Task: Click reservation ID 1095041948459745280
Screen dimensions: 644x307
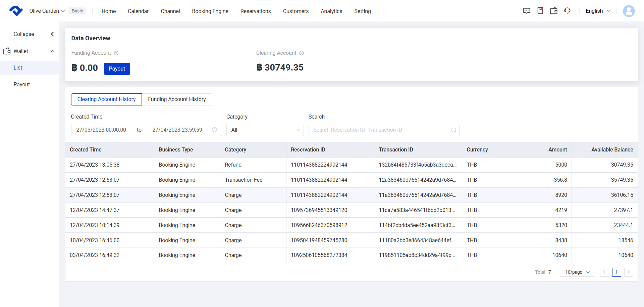Action: [x=319, y=240]
